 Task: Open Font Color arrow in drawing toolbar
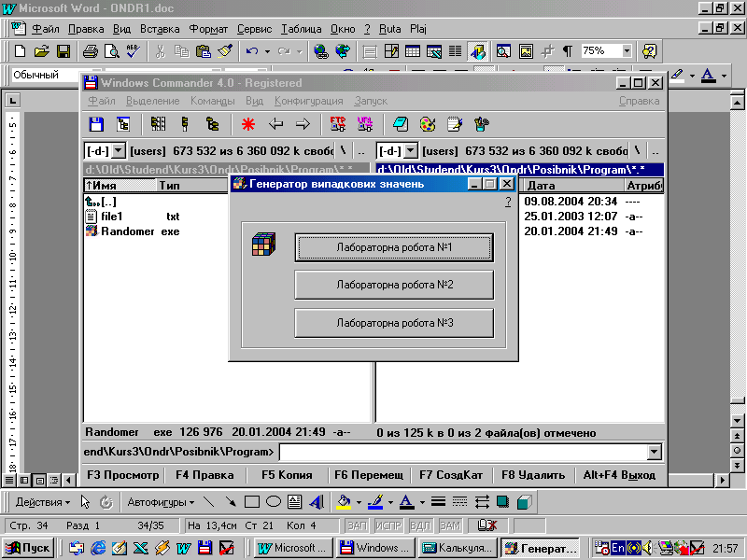click(x=422, y=502)
